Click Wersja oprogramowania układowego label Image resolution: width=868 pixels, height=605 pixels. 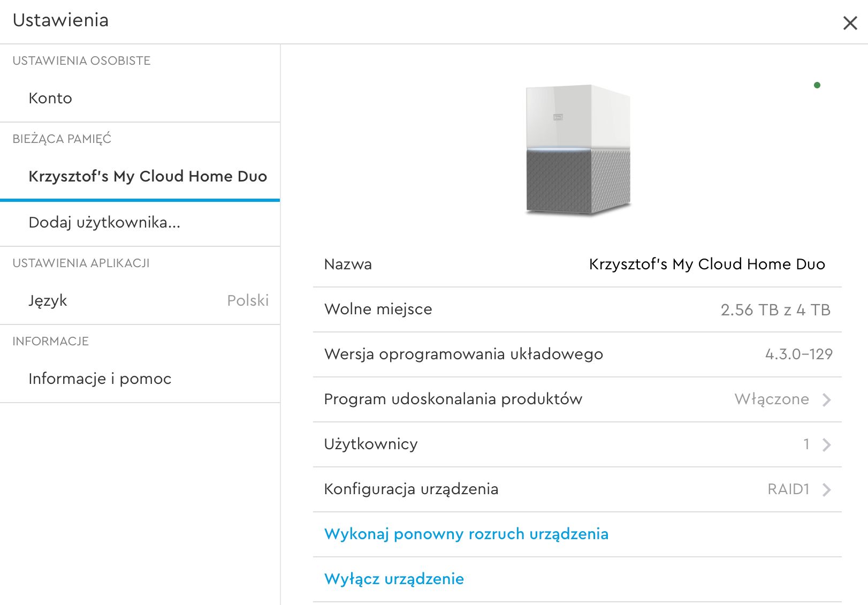(463, 354)
